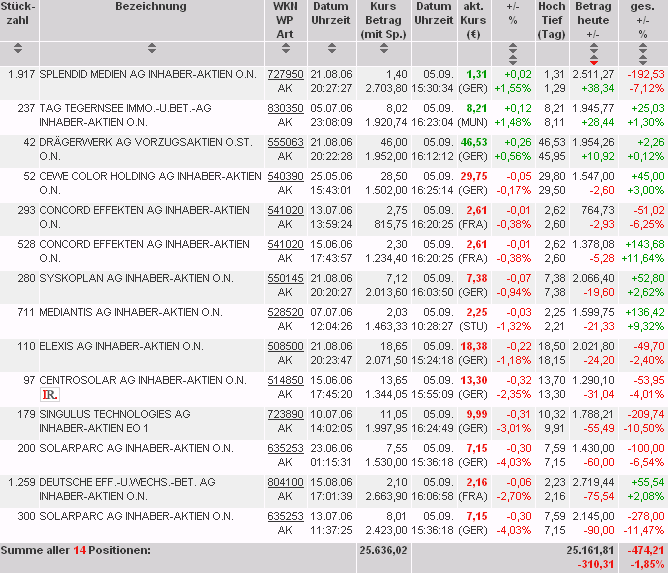Click the current price 2,25 for Mediantis
Screen dimensions: 668x573
[x=476, y=312]
